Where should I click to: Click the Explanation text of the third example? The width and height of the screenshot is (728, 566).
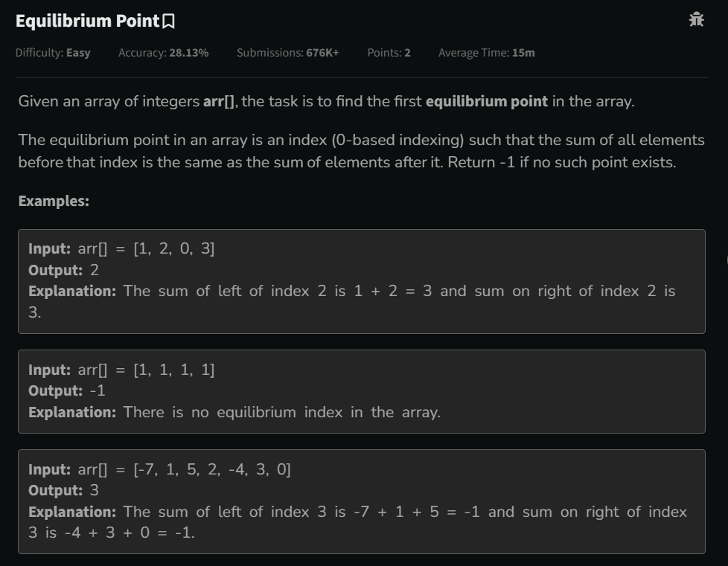click(72, 512)
